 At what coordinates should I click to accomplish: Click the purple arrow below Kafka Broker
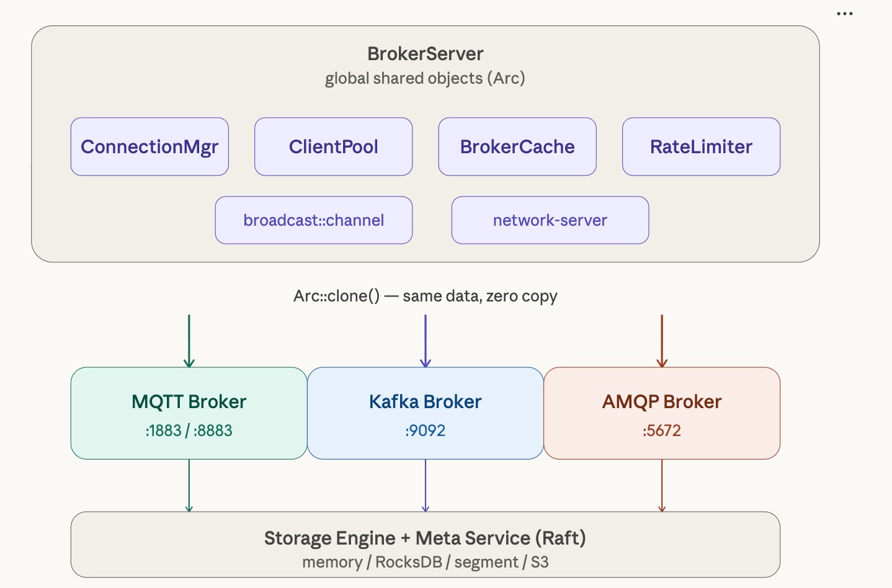pyautogui.click(x=426, y=486)
